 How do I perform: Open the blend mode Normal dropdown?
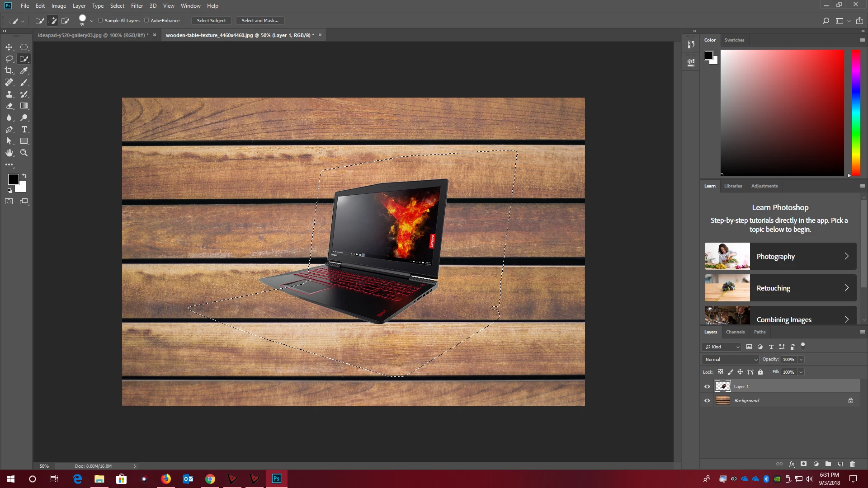click(x=730, y=359)
